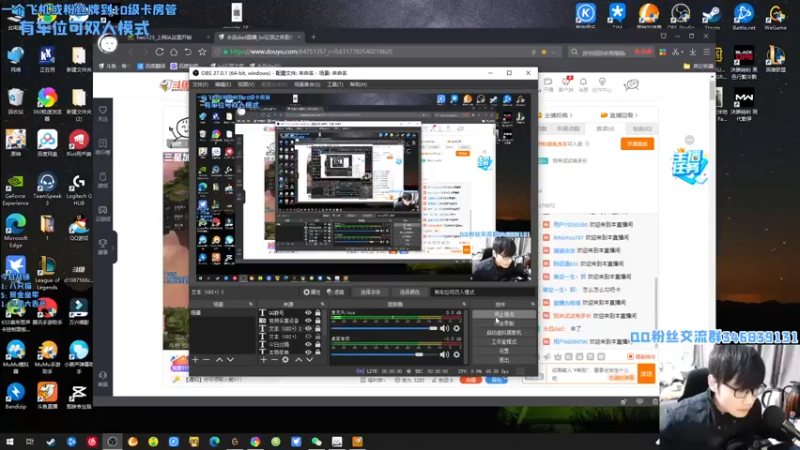Open the 工具(T) menu in OBS

335,84
